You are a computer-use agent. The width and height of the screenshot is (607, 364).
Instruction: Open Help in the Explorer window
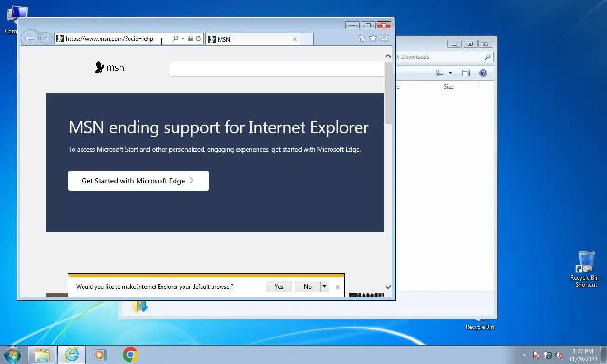click(x=483, y=73)
